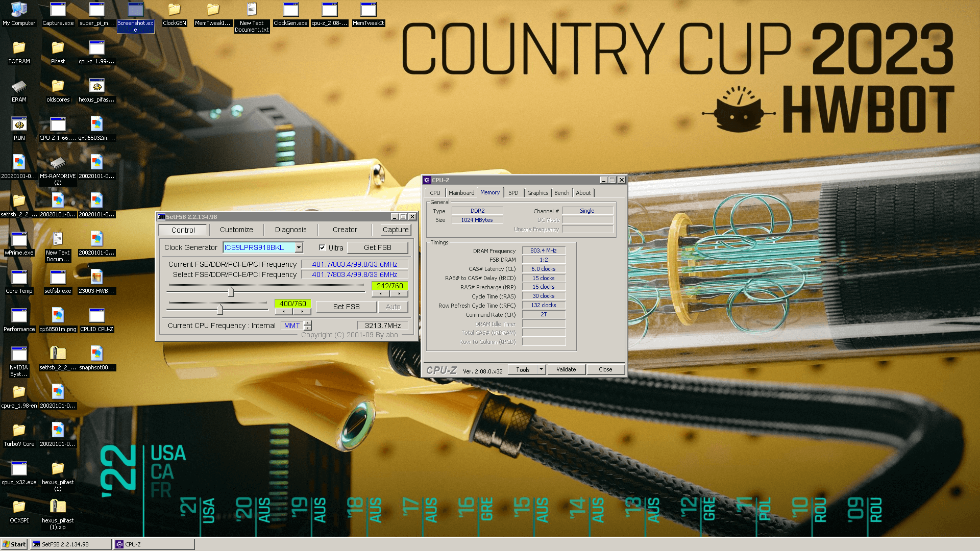Screen dimensions: 980x551
Task: Click the Tools button in CPU-Z
Action: 523,369
